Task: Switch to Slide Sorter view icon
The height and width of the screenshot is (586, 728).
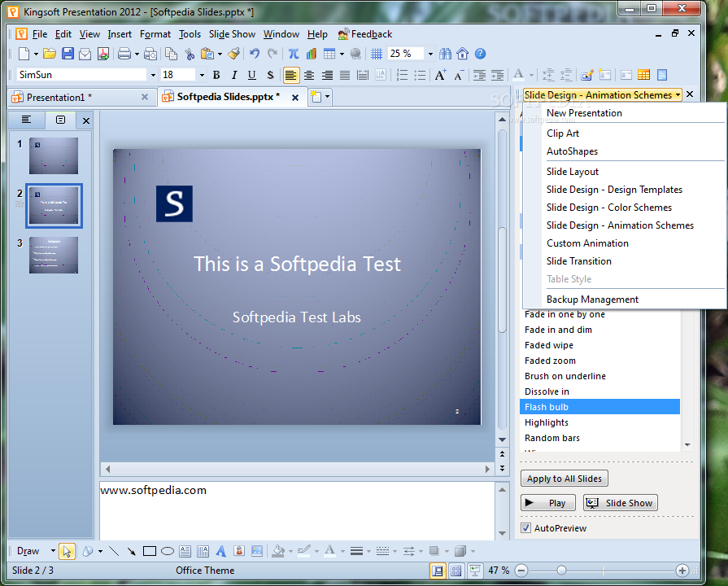Action: click(456, 571)
